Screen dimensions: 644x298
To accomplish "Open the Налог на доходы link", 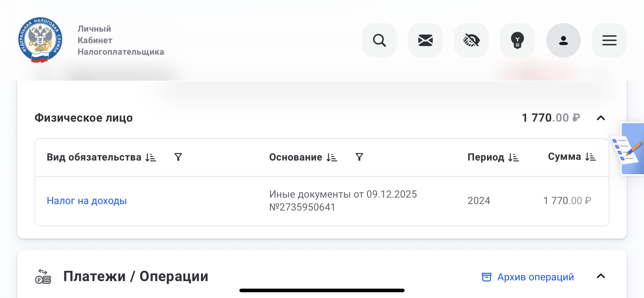I will click(x=87, y=201).
